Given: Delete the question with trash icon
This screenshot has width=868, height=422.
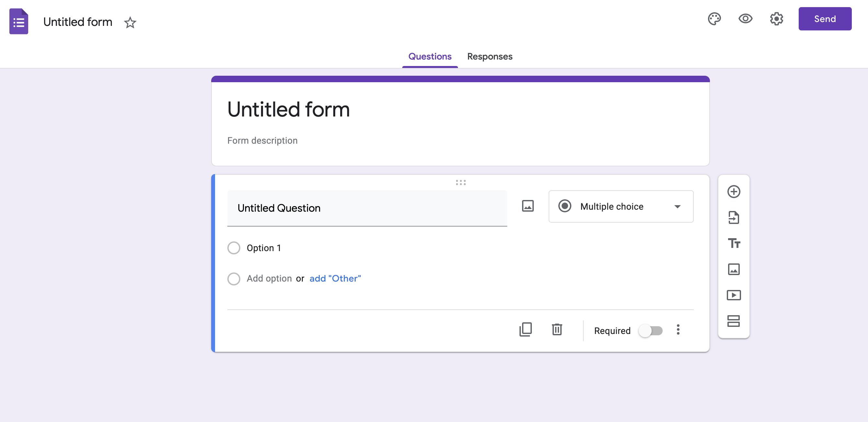Looking at the screenshot, I should click(557, 330).
